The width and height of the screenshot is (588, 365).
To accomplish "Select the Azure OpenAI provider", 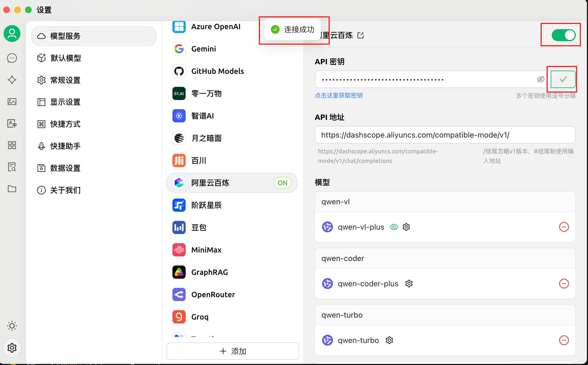I will [x=232, y=27].
